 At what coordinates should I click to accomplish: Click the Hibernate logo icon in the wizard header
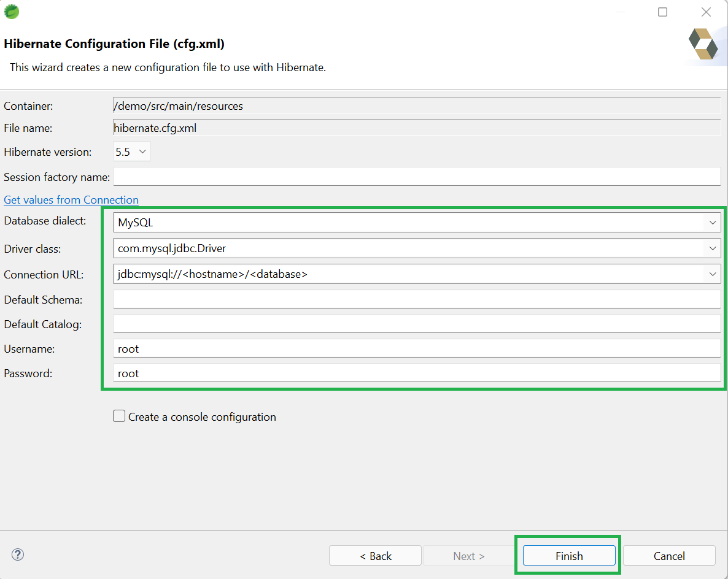coord(703,44)
